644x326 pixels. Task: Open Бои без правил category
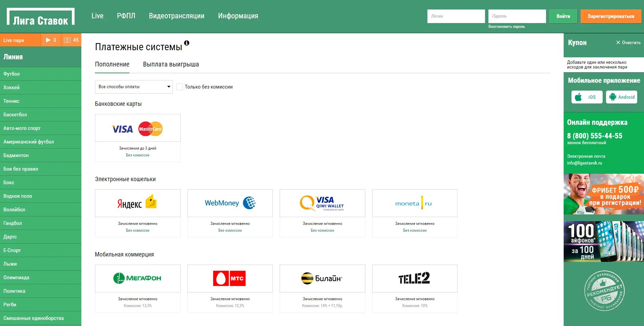tap(41, 169)
